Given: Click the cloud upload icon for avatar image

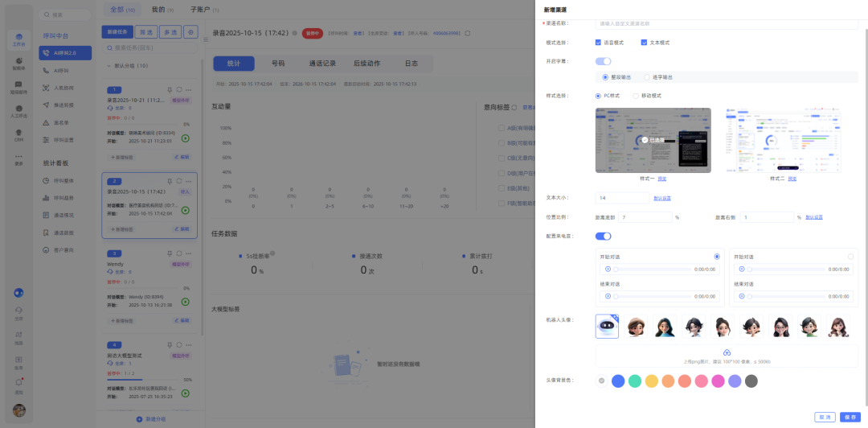Looking at the screenshot, I should (727, 352).
